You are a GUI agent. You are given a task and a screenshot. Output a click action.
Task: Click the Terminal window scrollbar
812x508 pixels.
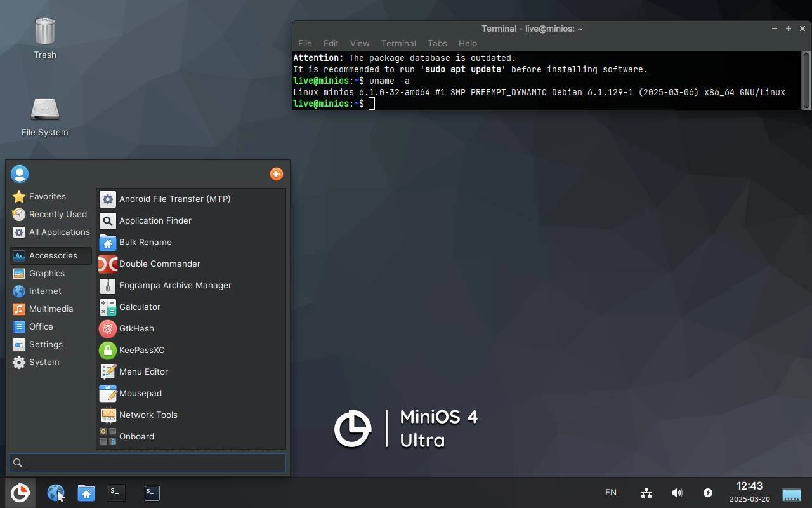(x=806, y=81)
